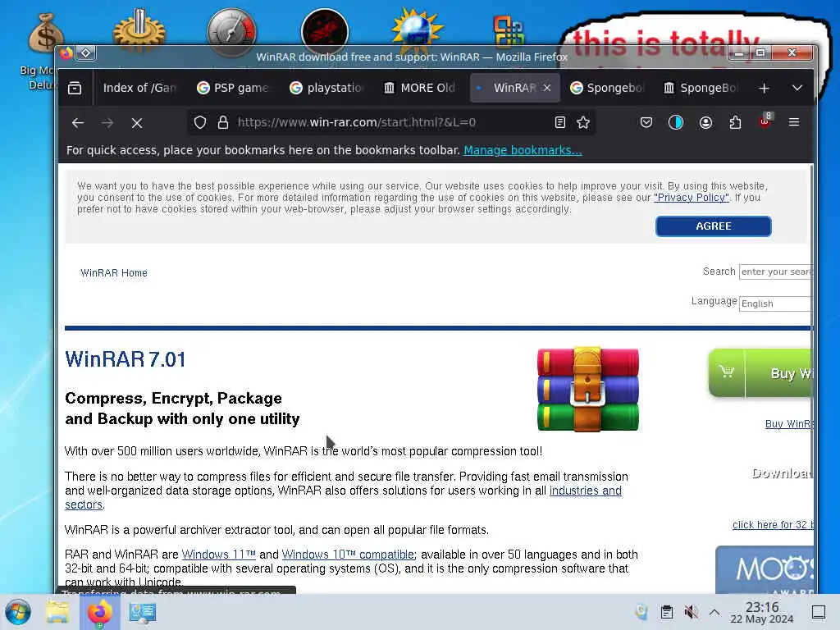Click the AGREE cookie button
The height and width of the screenshot is (630, 840).
713,226
